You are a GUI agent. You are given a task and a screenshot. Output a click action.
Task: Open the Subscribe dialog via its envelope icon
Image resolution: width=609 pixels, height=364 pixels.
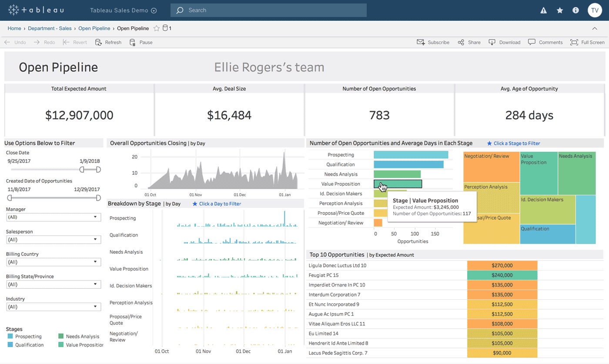[x=420, y=42]
